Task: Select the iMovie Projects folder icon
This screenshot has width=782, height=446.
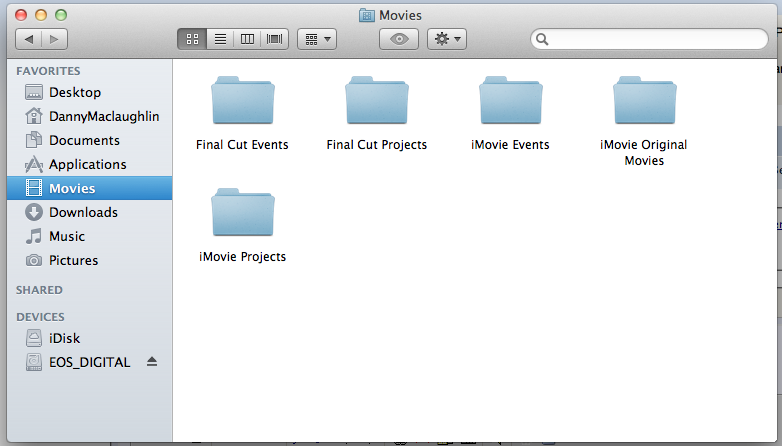Action: (242, 212)
